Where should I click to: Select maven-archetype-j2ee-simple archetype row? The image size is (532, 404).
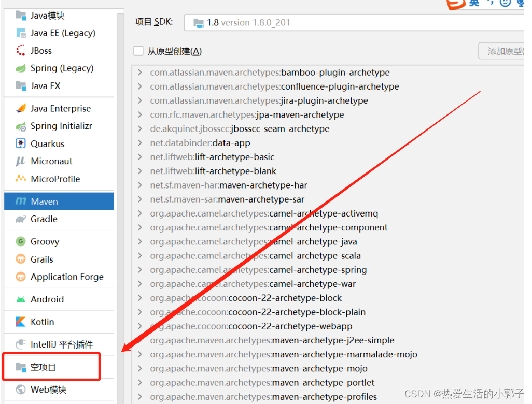click(x=327, y=340)
